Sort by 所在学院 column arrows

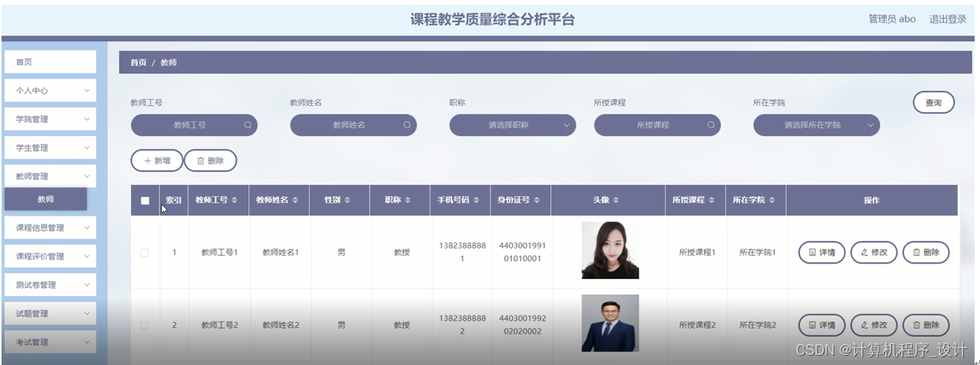(x=772, y=200)
